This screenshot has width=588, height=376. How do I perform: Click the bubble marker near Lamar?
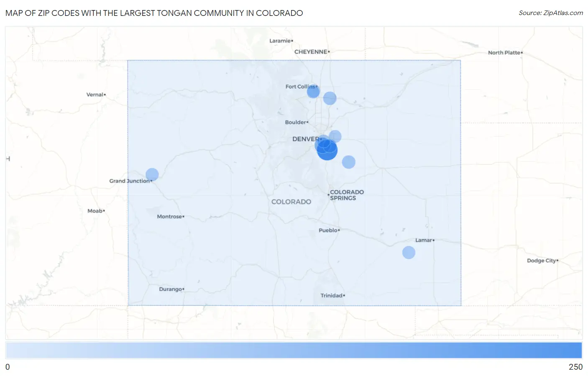(x=409, y=253)
